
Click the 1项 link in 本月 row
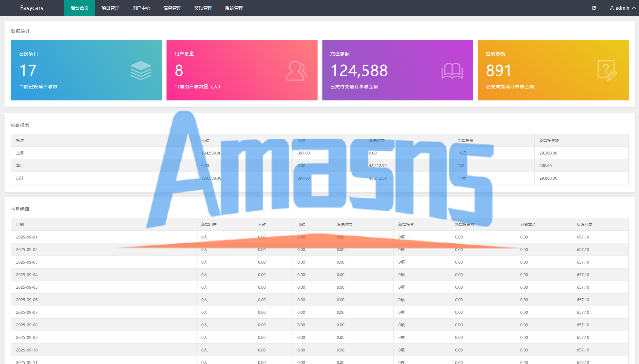point(461,166)
